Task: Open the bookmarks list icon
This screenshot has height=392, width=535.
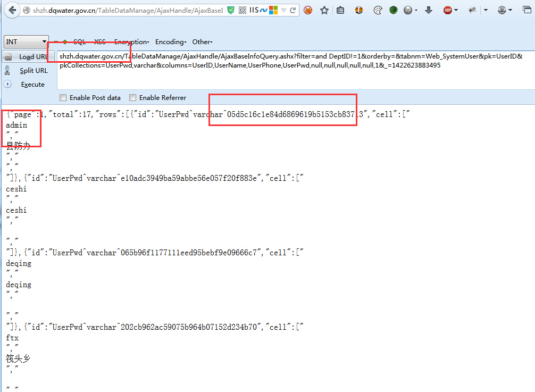Action: [x=340, y=10]
